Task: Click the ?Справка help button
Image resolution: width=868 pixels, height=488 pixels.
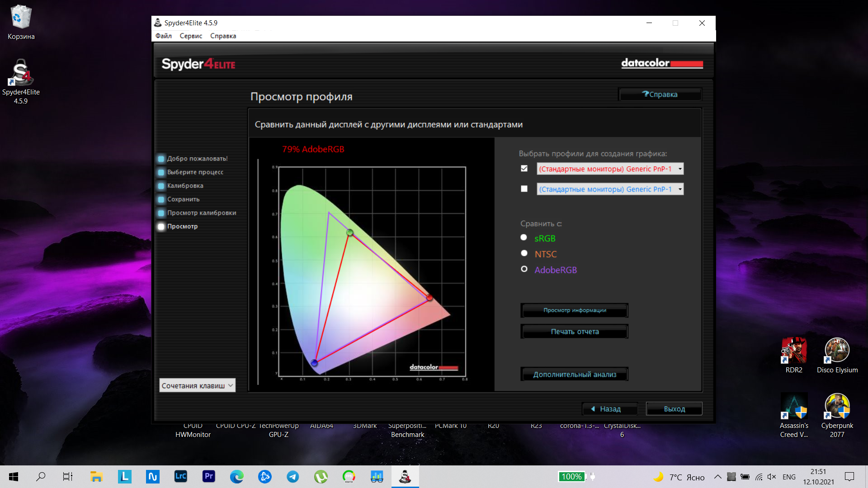Action: 660,94
